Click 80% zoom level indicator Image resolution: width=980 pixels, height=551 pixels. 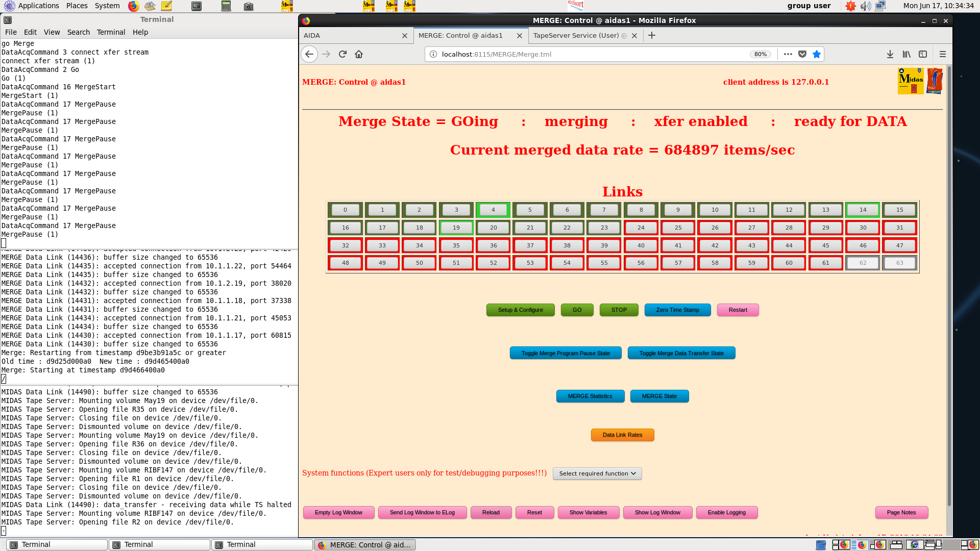(761, 54)
